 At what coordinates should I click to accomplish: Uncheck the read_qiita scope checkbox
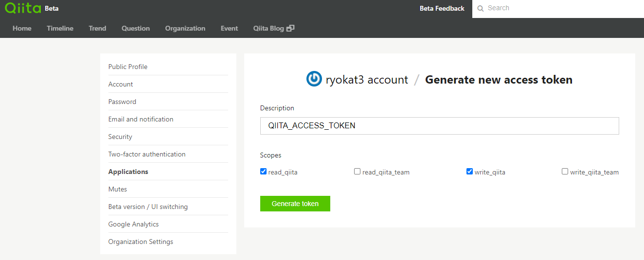click(x=263, y=171)
